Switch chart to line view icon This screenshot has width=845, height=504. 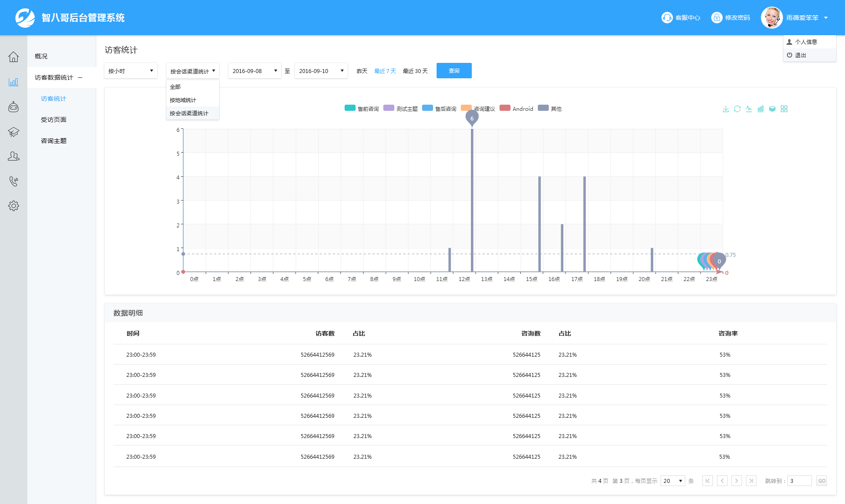749,109
